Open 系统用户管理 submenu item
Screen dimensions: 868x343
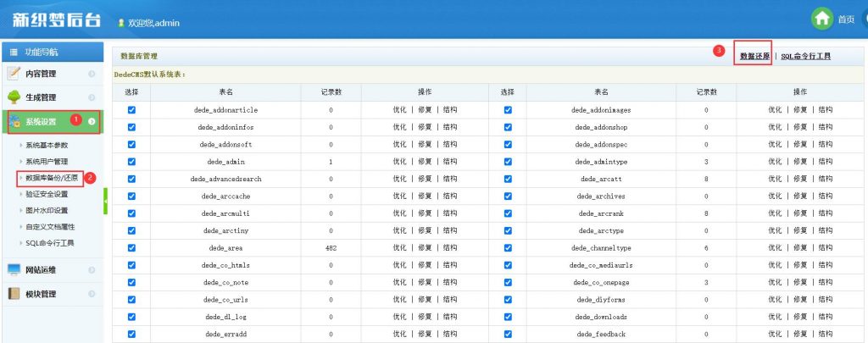47,162
